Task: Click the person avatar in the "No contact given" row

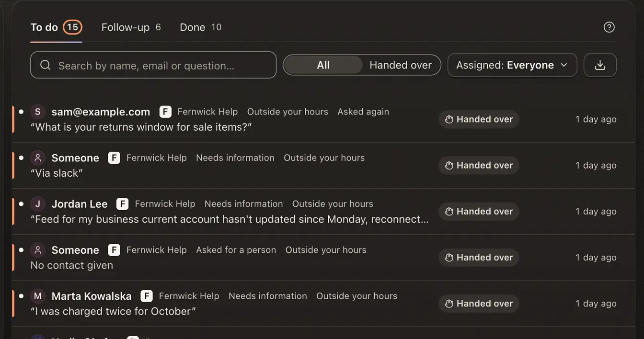Action: pos(38,249)
